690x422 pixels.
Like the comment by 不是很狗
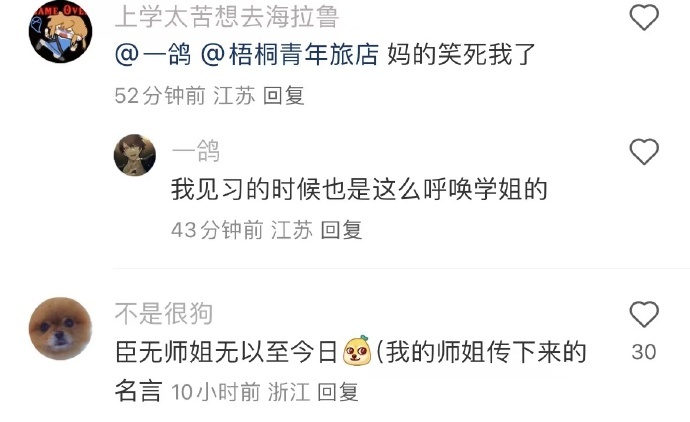click(644, 314)
